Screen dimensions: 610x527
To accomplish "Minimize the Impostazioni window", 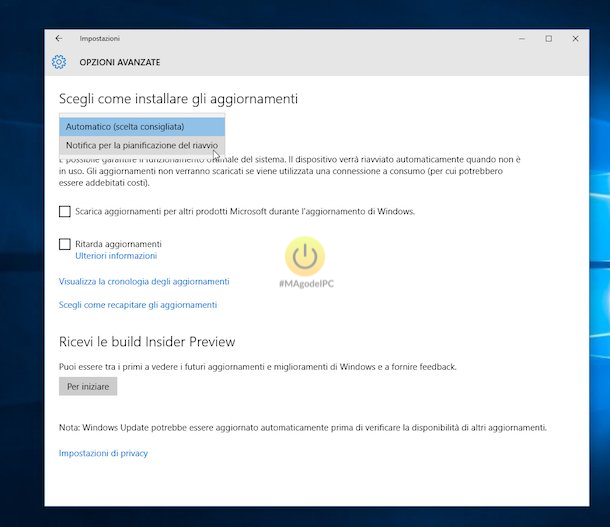I will (x=522, y=39).
